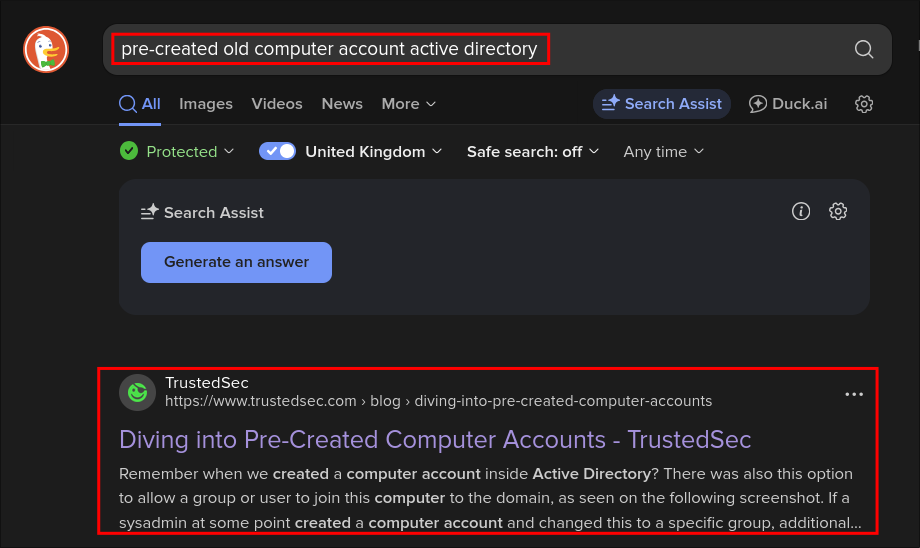Switch to the Videos tab
920x548 pixels.
point(277,104)
